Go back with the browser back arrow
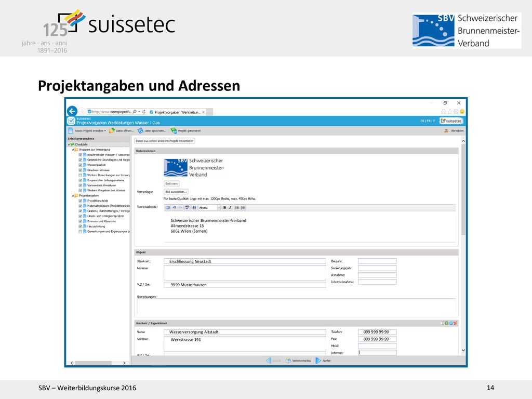This screenshot has height=399, width=532. (x=72, y=111)
